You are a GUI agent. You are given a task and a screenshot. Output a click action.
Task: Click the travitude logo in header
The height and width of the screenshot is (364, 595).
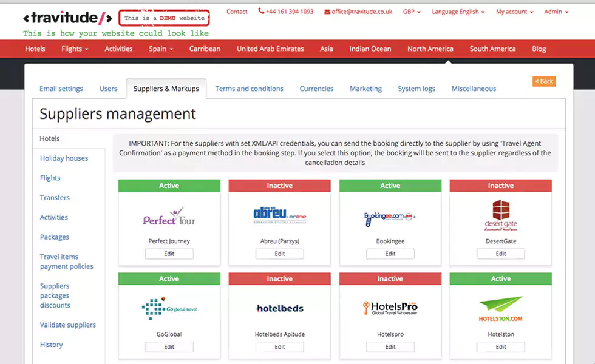[67, 18]
